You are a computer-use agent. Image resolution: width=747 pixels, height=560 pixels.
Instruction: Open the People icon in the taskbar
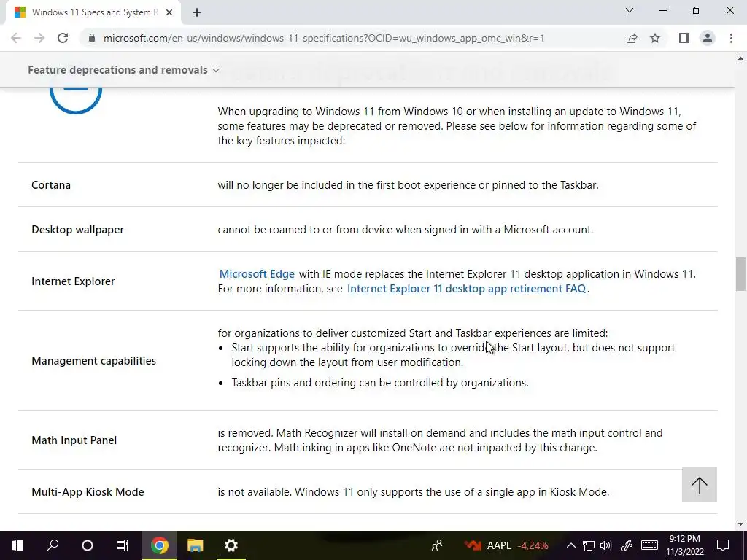[x=436, y=545]
